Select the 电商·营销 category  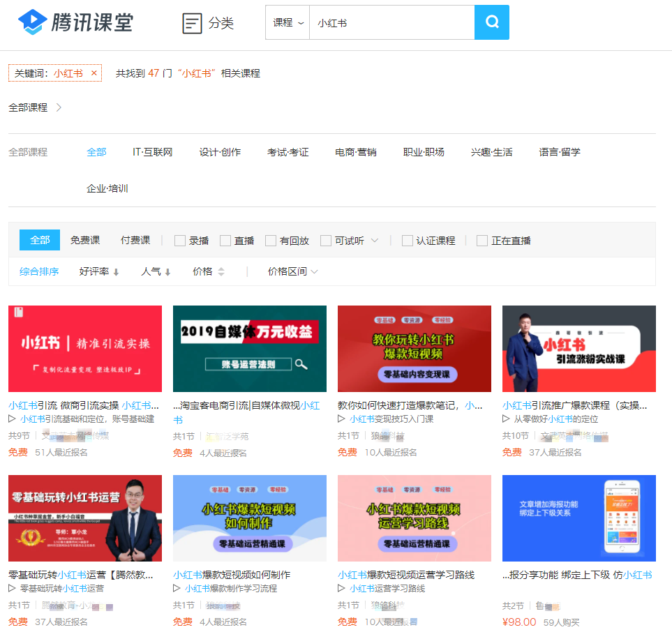coord(356,152)
